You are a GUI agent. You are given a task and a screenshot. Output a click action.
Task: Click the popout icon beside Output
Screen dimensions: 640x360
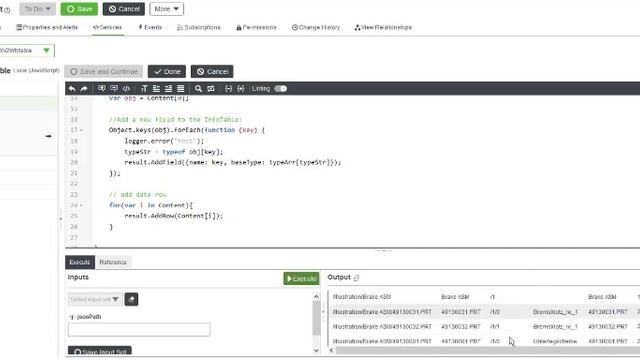(356, 278)
